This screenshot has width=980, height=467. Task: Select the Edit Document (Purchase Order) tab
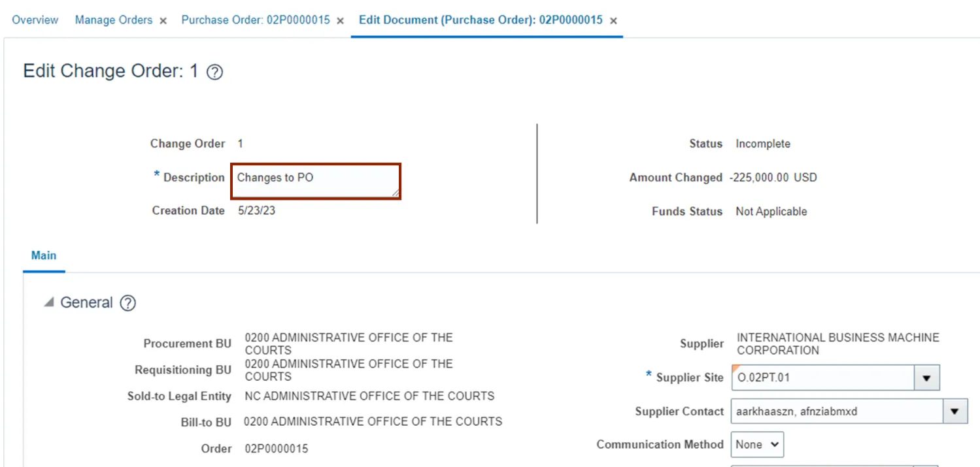481,20
